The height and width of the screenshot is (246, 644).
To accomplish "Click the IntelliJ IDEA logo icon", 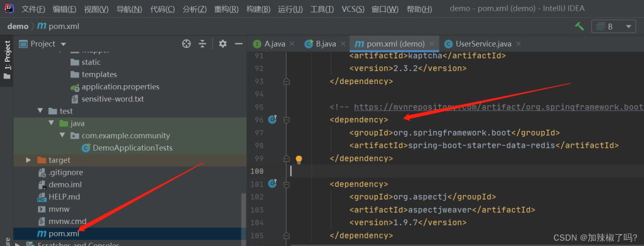I will click(x=9, y=8).
